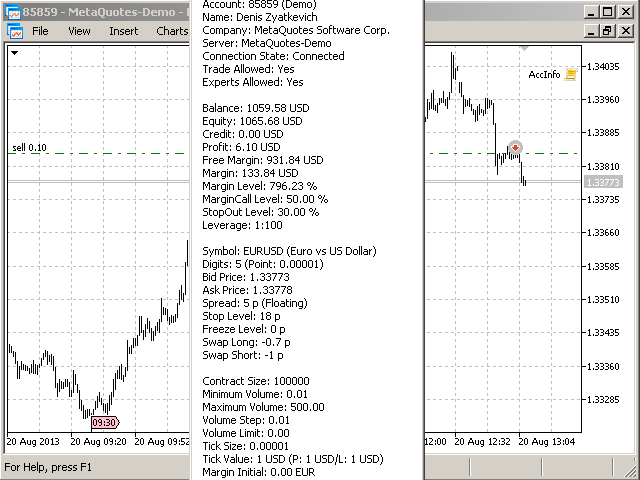
Task: Click the chart shift triangle at top
Action: (x=525, y=49)
